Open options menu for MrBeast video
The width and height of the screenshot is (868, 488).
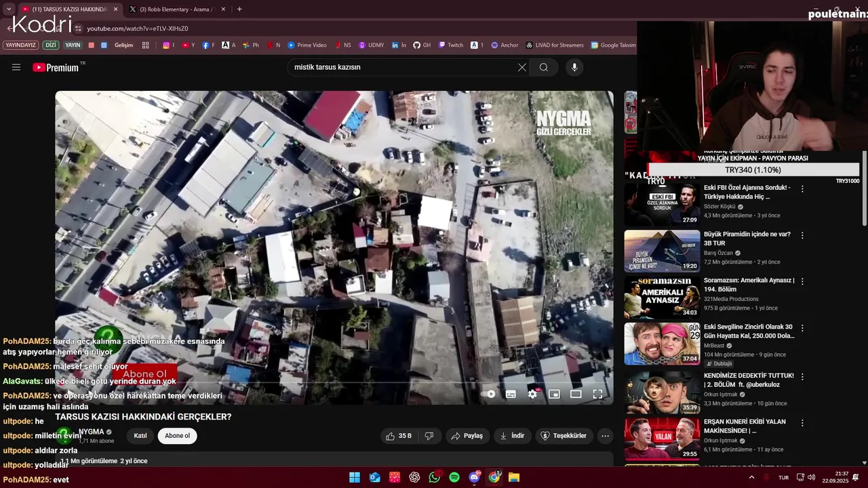pos(802,328)
